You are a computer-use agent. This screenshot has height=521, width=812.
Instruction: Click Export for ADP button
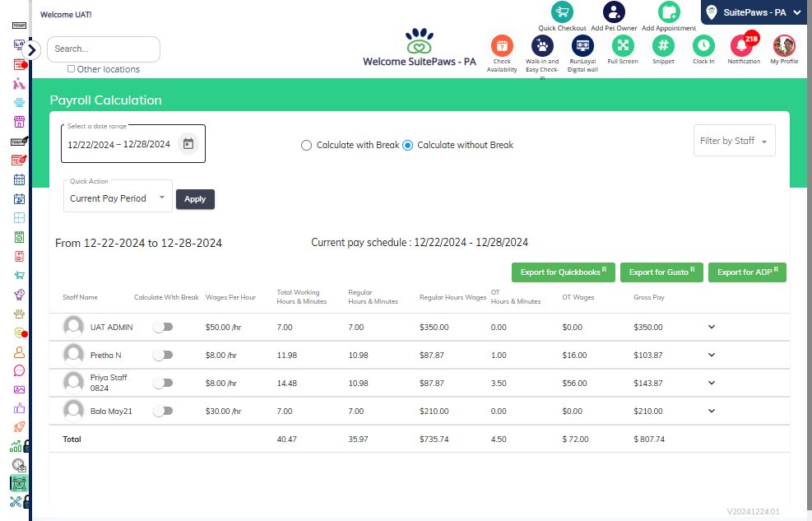click(x=747, y=272)
